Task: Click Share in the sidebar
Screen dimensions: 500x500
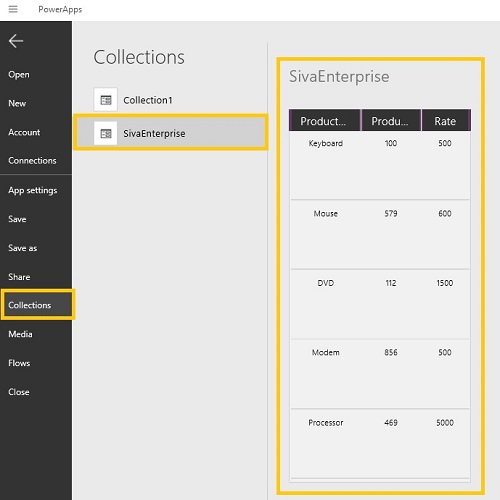Action: click(19, 277)
